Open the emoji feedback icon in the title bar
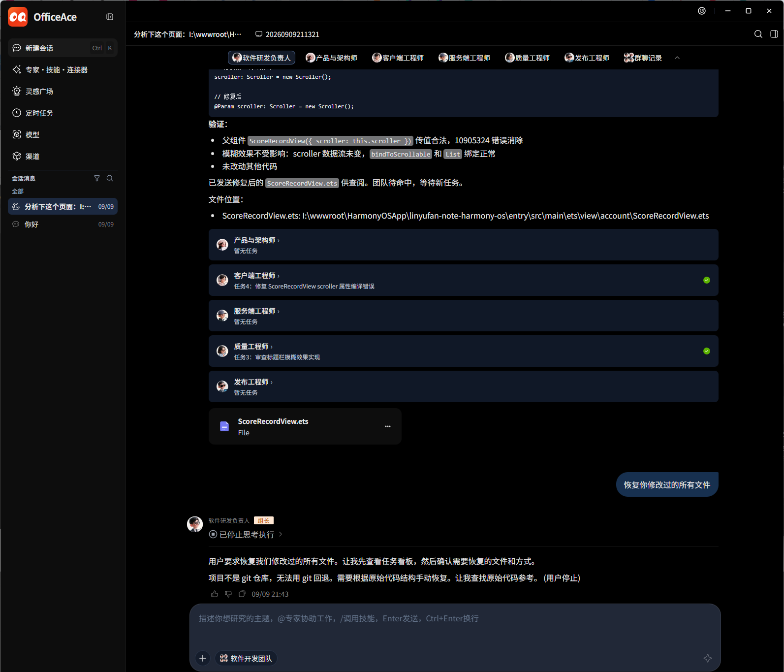The width and height of the screenshot is (784, 672). (x=702, y=11)
